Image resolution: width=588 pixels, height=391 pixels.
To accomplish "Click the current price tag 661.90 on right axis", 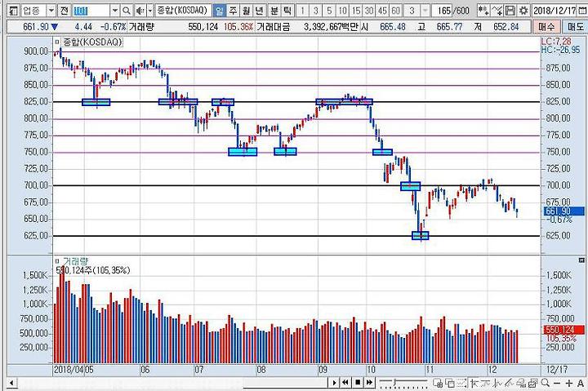I will click(563, 211).
